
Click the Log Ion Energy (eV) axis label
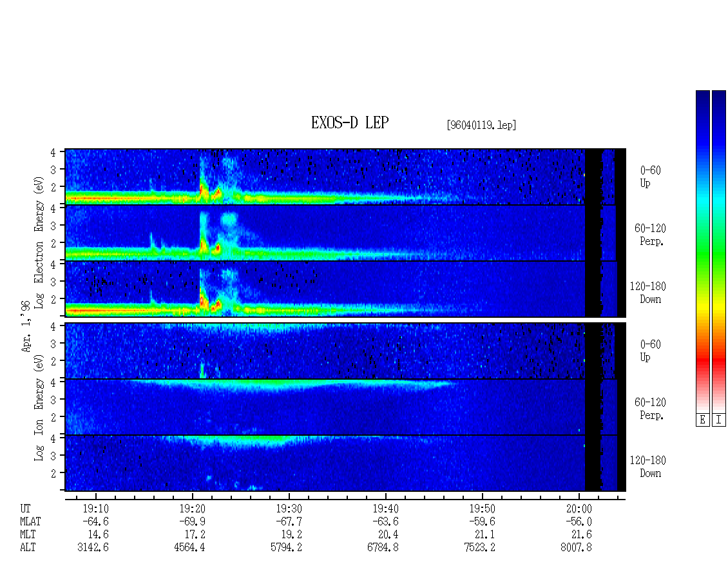point(39,407)
